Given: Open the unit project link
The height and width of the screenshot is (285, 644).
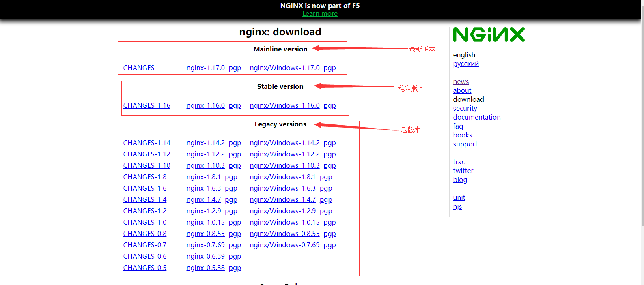Looking at the screenshot, I should 459,197.
